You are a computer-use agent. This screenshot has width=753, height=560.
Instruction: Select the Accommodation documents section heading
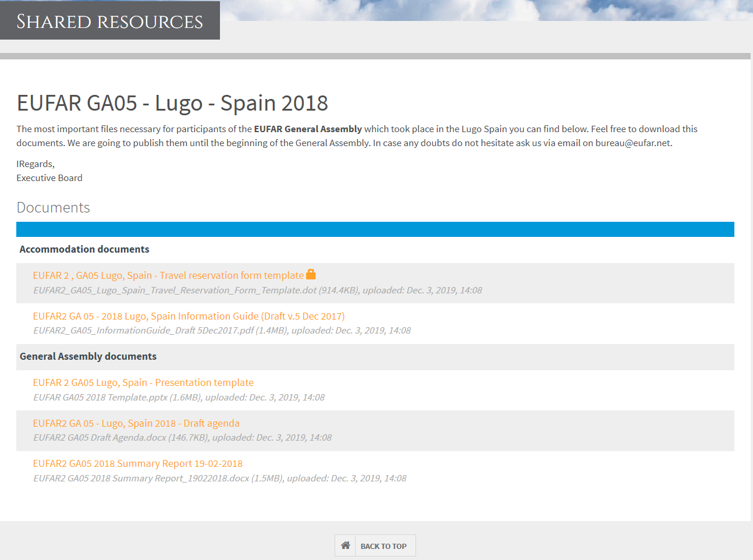84,249
